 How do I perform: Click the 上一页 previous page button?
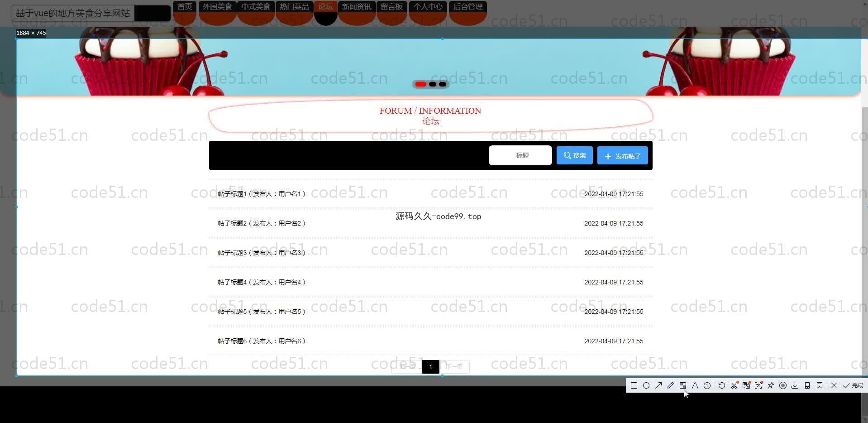point(406,366)
